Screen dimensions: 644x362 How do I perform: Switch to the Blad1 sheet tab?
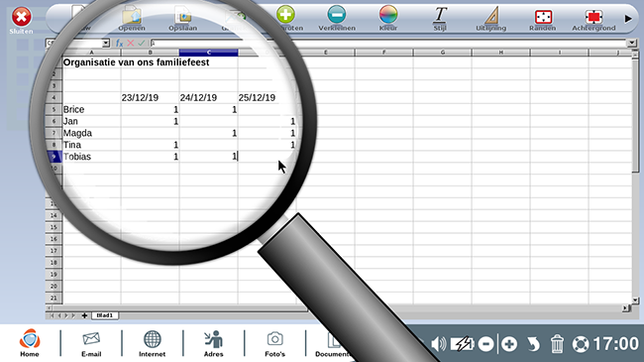pos(105,315)
